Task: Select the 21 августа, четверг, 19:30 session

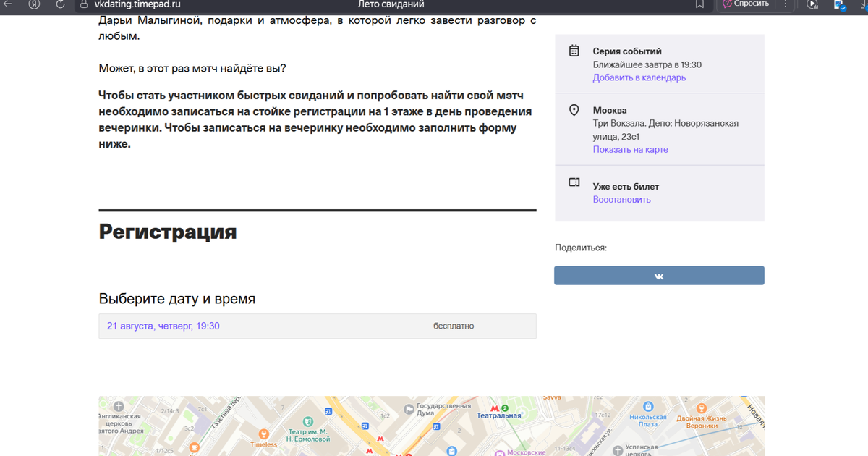Action: coord(163,326)
